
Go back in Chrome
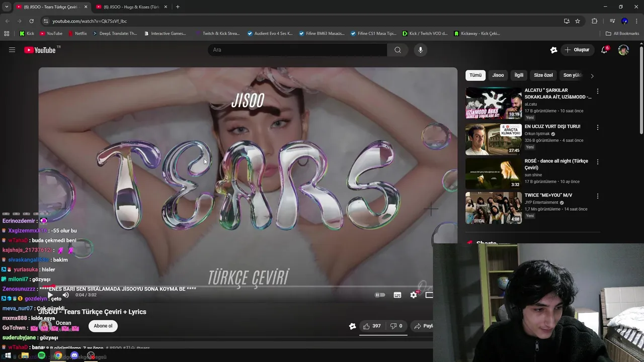coord(7,21)
